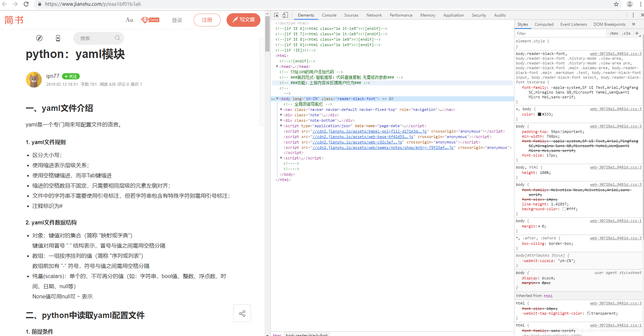
Task: Open the Security tab
Action: pyautogui.click(x=479, y=15)
